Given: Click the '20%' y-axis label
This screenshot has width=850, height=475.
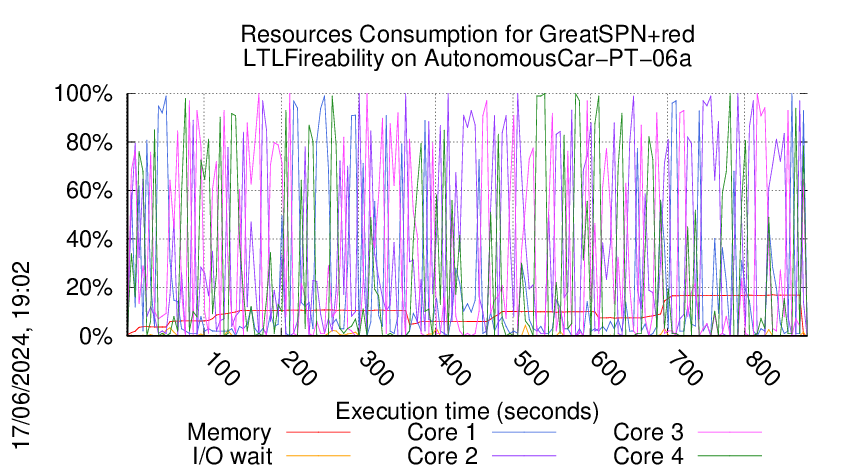Looking at the screenshot, I should (89, 287).
